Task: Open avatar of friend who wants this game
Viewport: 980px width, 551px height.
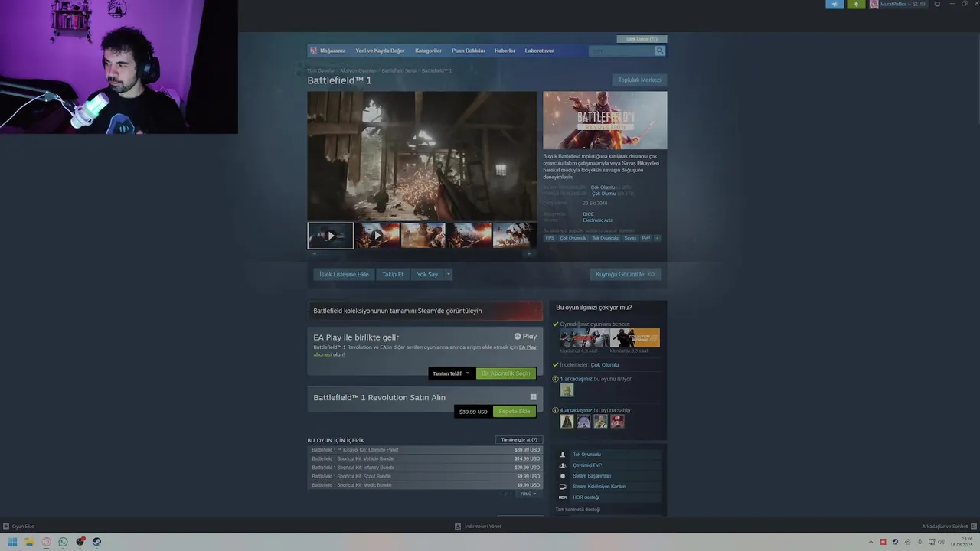Action: (567, 390)
